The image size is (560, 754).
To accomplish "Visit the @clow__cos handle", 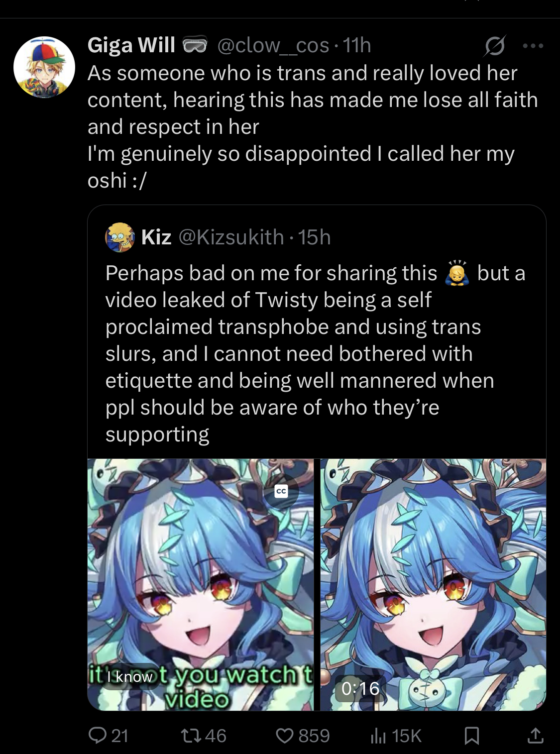I will click(273, 45).
